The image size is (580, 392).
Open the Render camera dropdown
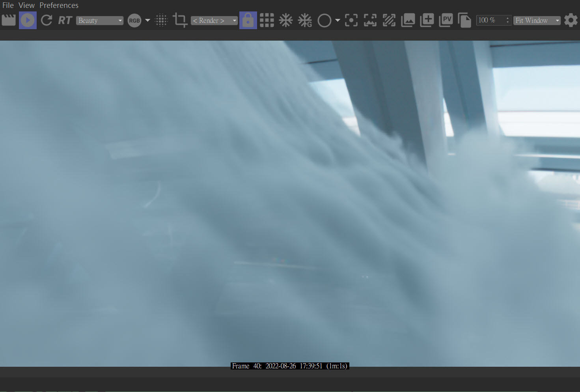(214, 21)
